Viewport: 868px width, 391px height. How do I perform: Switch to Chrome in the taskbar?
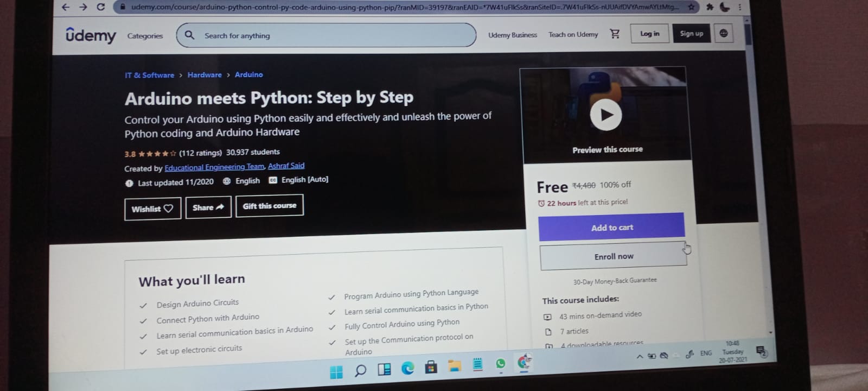[x=524, y=362]
